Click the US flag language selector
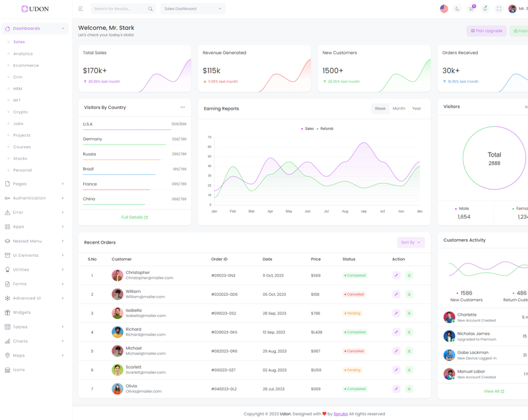The image size is (528, 420). click(444, 9)
